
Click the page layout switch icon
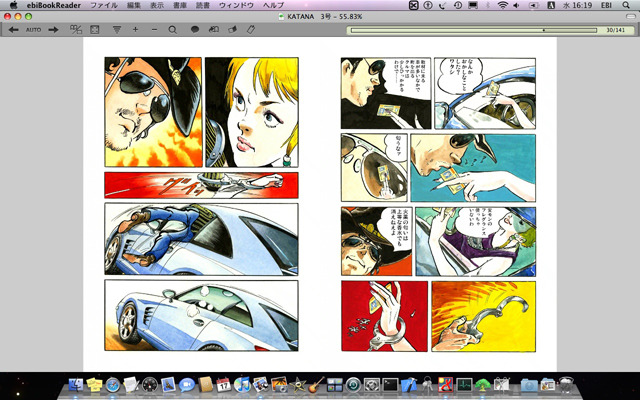(x=76, y=29)
